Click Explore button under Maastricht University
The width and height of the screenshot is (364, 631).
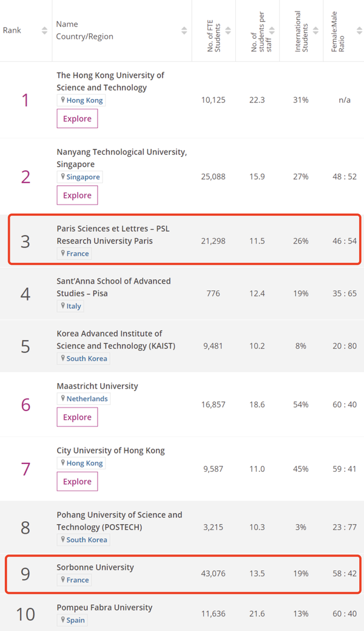click(77, 417)
